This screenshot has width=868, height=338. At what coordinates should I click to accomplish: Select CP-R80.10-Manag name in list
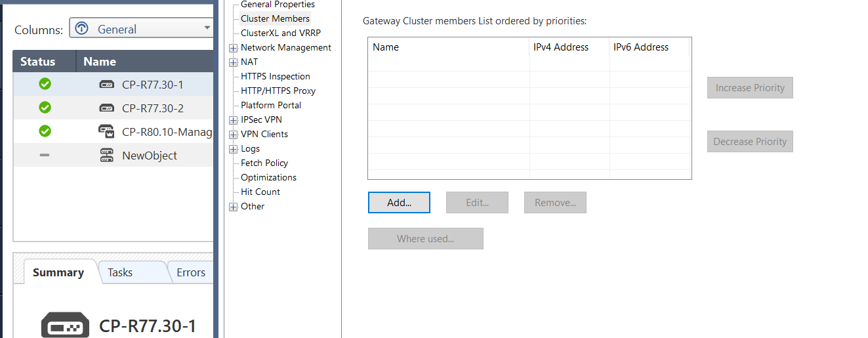(x=167, y=132)
